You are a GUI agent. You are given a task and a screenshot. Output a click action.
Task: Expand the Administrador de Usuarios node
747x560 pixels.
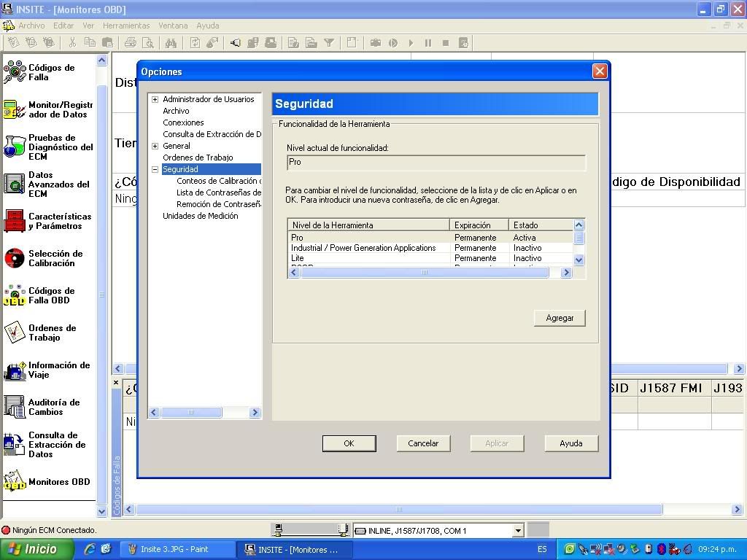coord(155,99)
